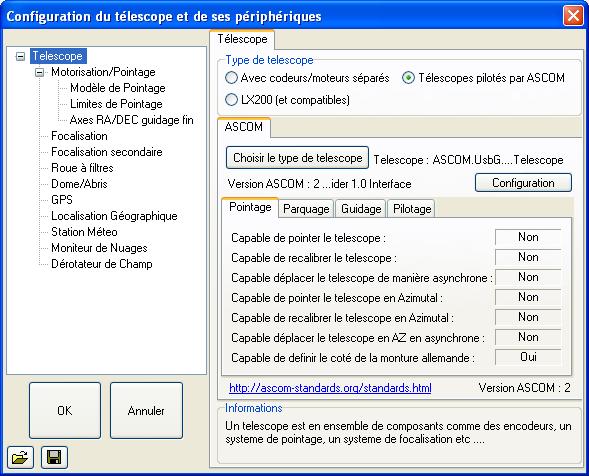Follow the ascom-standards.org standards link

(330, 388)
